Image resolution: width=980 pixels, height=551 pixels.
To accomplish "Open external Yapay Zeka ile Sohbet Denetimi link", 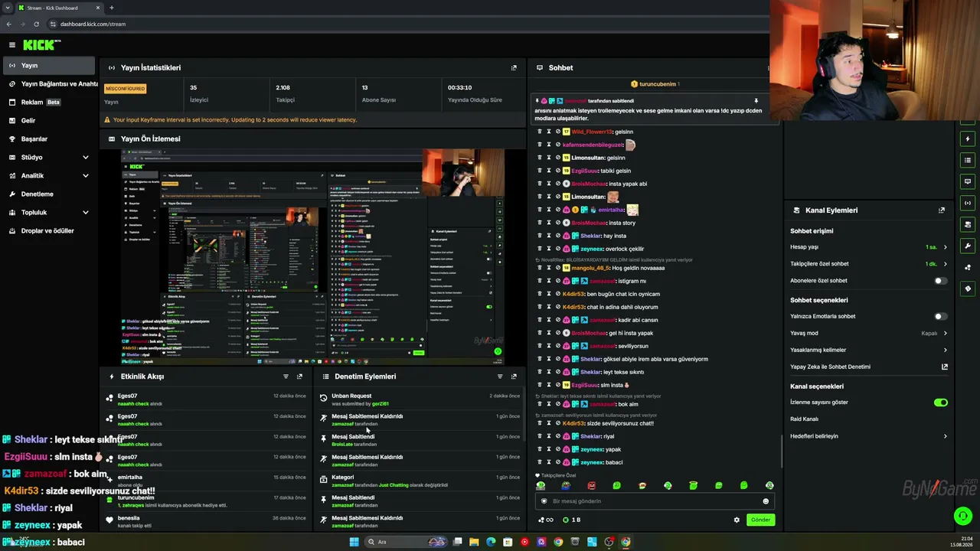I will pos(945,367).
